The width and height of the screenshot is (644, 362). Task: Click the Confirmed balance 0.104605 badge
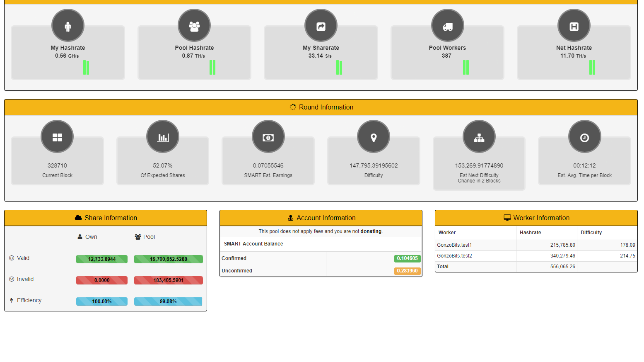pyautogui.click(x=407, y=258)
